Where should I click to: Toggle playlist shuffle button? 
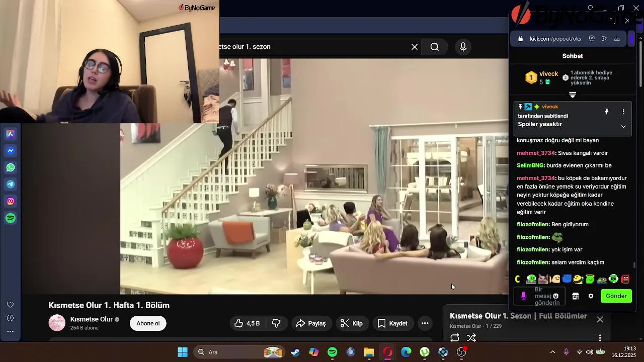click(471, 338)
